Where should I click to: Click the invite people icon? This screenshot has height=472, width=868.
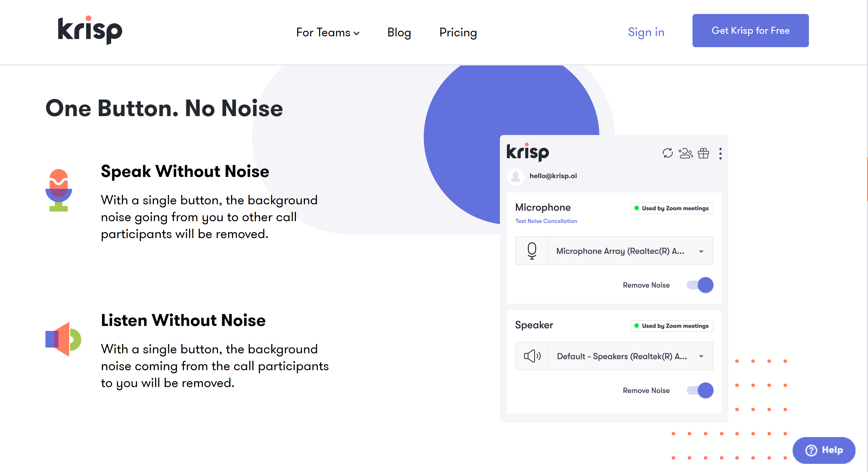tap(685, 153)
